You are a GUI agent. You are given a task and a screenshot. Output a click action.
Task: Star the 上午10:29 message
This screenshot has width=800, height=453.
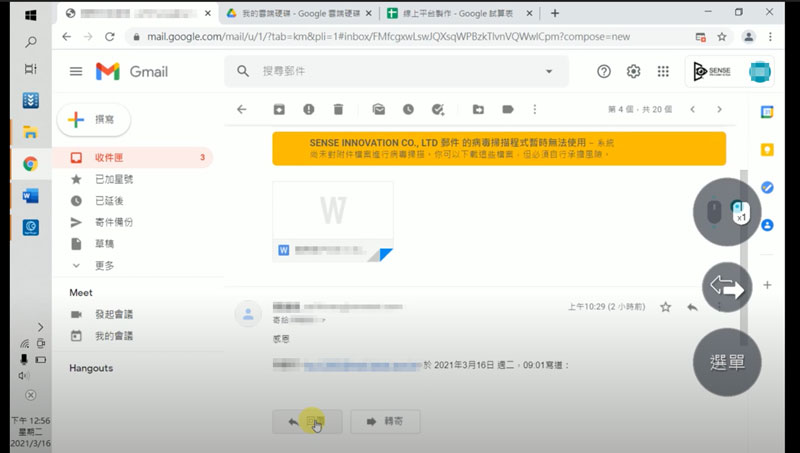(665, 307)
